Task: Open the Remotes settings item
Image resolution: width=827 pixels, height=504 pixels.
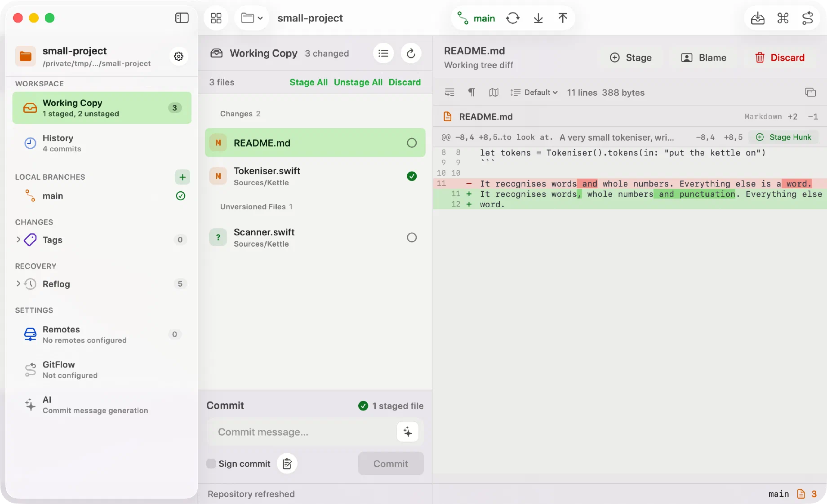Action: tap(102, 334)
